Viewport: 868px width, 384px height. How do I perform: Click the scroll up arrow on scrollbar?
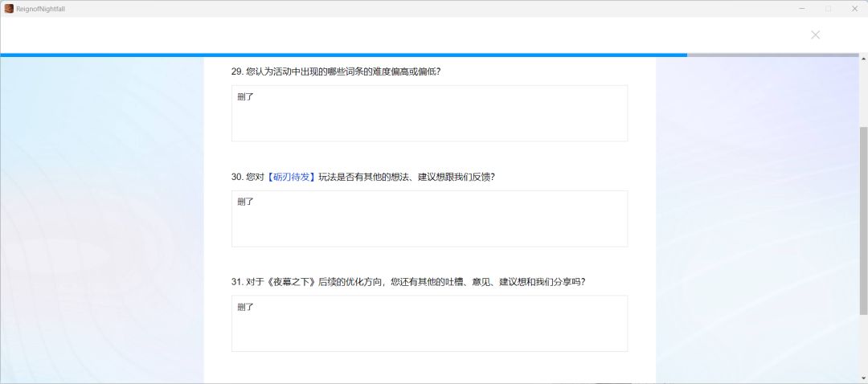[863, 59]
